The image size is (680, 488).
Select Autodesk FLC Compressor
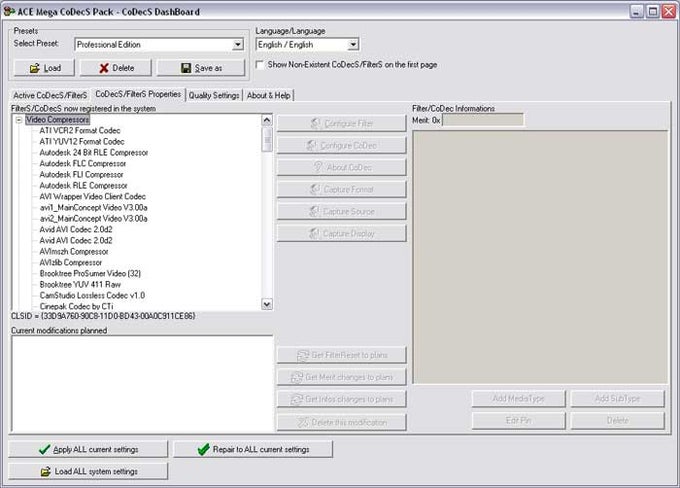(x=83, y=164)
